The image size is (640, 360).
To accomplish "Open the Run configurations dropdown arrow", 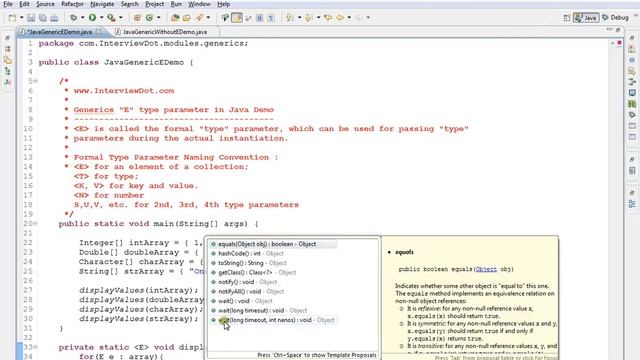I will pyautogui.click(x=101, y=18).
